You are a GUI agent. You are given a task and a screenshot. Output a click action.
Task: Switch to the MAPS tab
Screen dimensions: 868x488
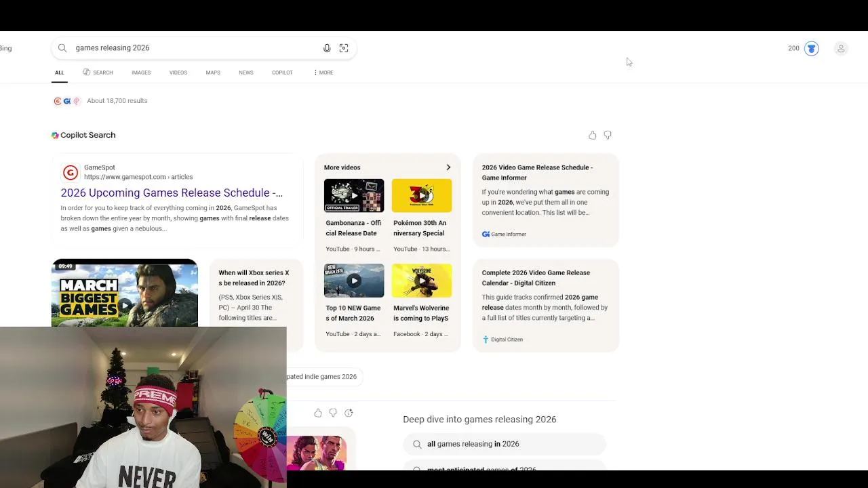tap(213, 73)
